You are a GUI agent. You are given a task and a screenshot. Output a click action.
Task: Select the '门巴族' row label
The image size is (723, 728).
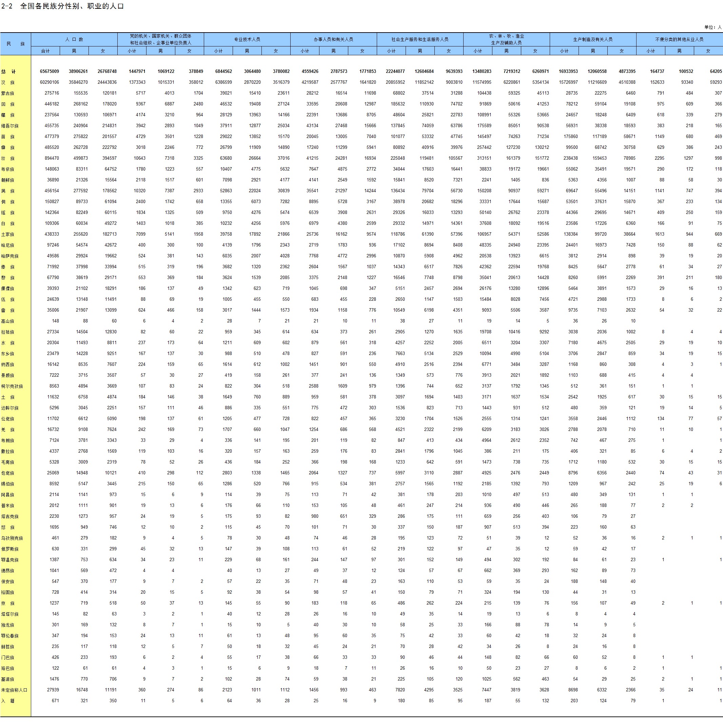point(8,657)
